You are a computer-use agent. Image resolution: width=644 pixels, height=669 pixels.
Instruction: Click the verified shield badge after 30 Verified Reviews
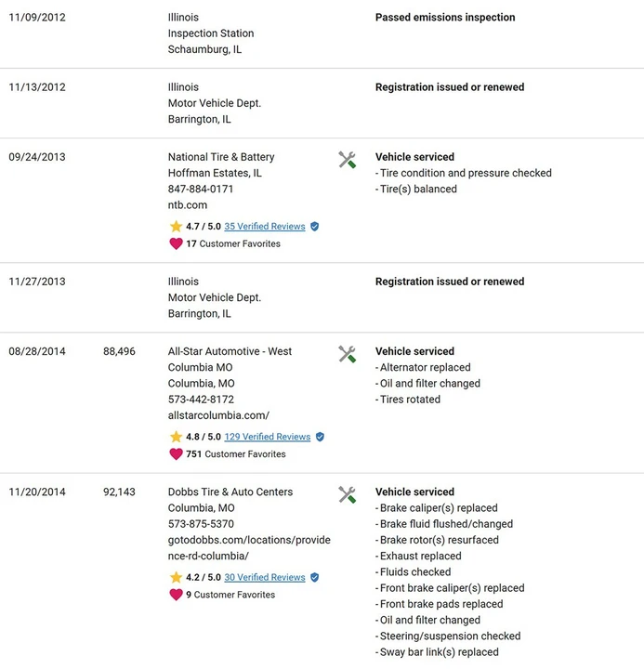[314, 577]
